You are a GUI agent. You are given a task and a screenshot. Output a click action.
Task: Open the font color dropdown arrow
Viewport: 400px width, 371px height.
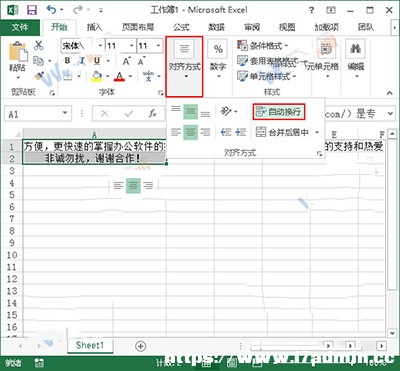[130, 76]
